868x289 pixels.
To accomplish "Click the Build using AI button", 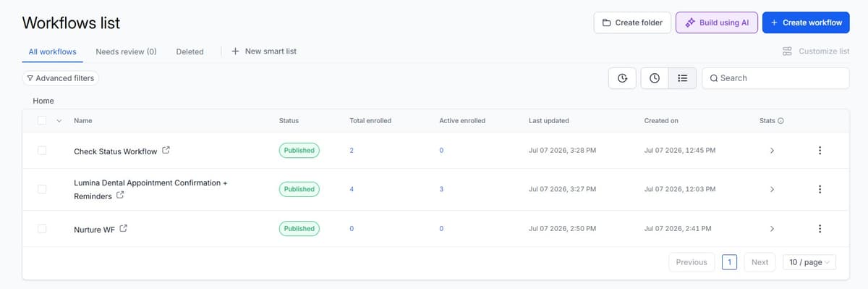I will (x=717, y=22).
